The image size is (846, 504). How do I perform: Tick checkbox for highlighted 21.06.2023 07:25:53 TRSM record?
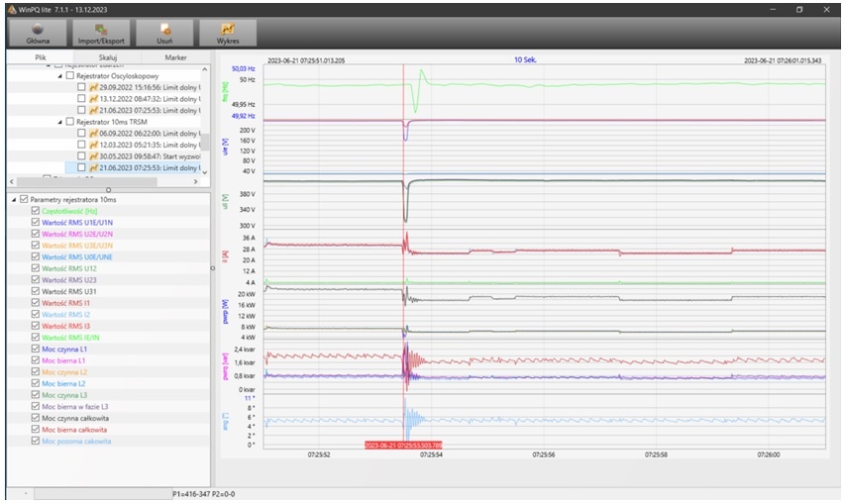81,167
